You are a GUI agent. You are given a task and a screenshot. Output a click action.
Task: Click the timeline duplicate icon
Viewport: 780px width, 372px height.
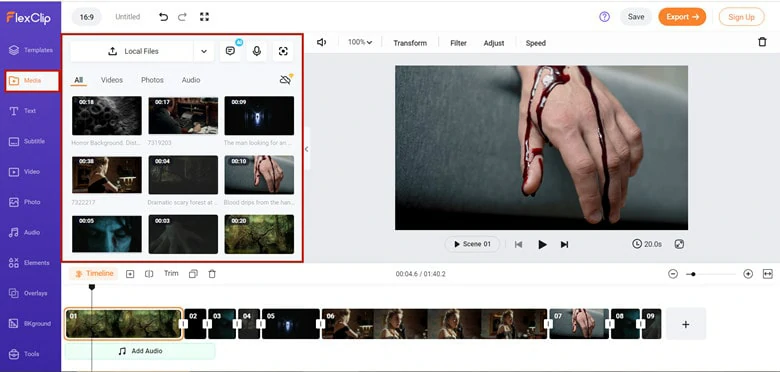tap(194, 274)
